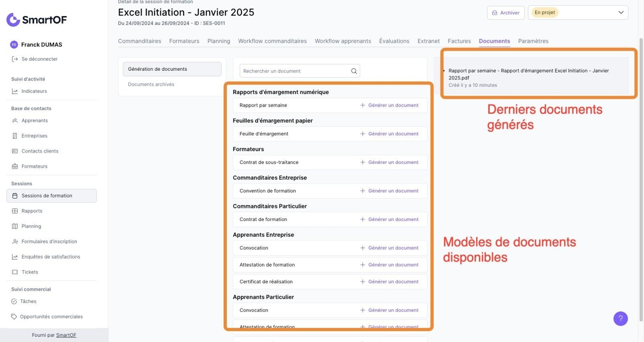
Task: Open Documents archivés in the left panel
Action: (151, 85)
